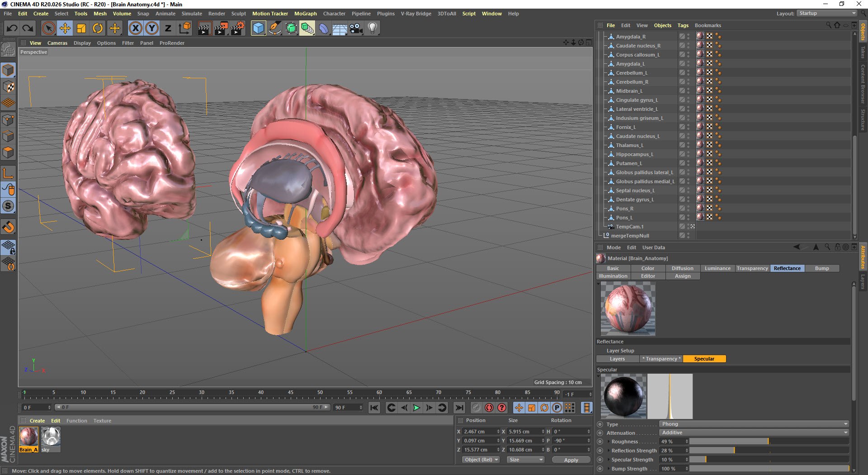This screenshot has width=868, height=475.
Task: Select the Rotate tool
Action: 98,28
